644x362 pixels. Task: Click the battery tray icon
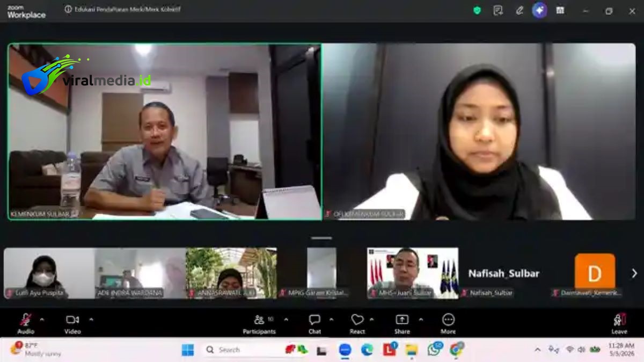(x=595, y=350)
